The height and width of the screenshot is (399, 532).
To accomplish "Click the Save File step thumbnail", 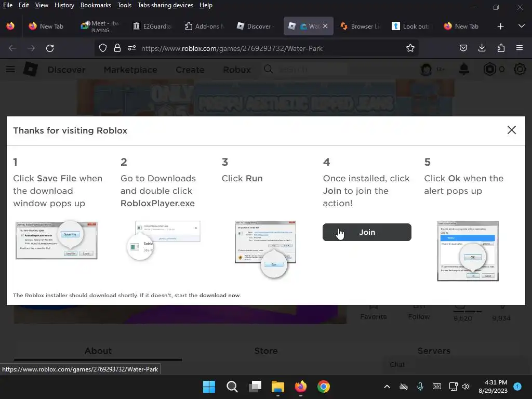I will [57, 241].
